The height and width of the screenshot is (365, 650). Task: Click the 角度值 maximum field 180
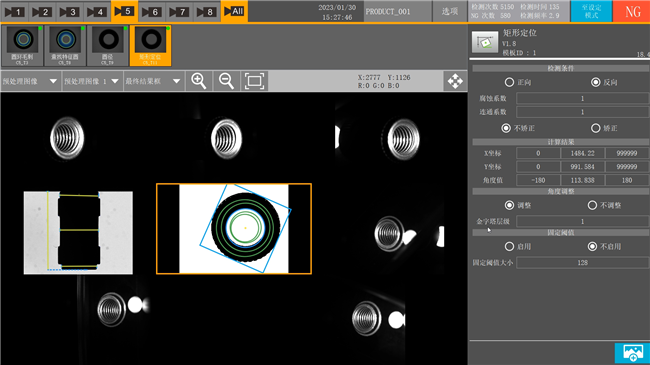point(626,180)
